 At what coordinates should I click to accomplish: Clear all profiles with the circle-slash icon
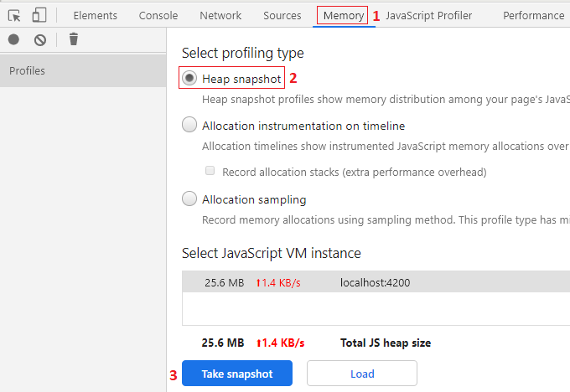pyautogui.click(x=40, y=39)
